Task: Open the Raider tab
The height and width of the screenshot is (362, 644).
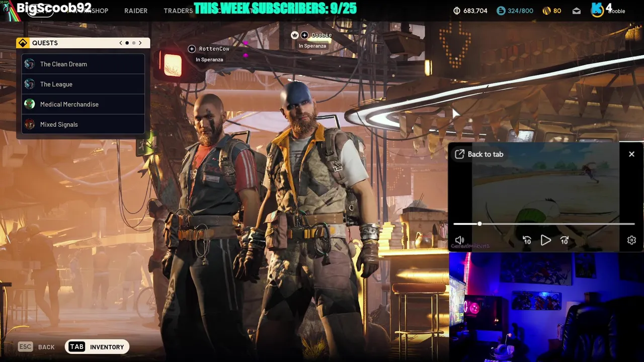Action: click(x=136, y=11)
